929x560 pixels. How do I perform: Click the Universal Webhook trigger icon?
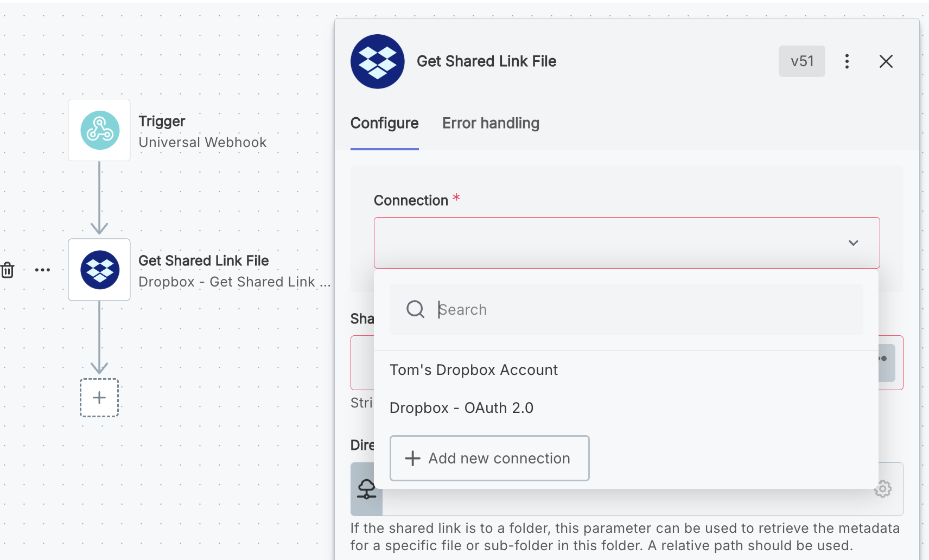tap(99, 130)
